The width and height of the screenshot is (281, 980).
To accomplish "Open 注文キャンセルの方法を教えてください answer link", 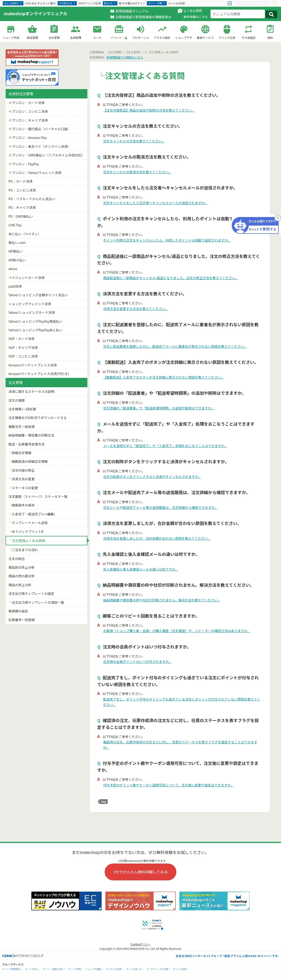I will coord(134,141).
